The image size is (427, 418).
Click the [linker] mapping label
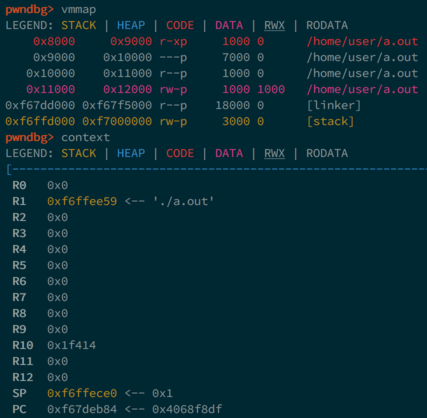[x=334, y=105]
